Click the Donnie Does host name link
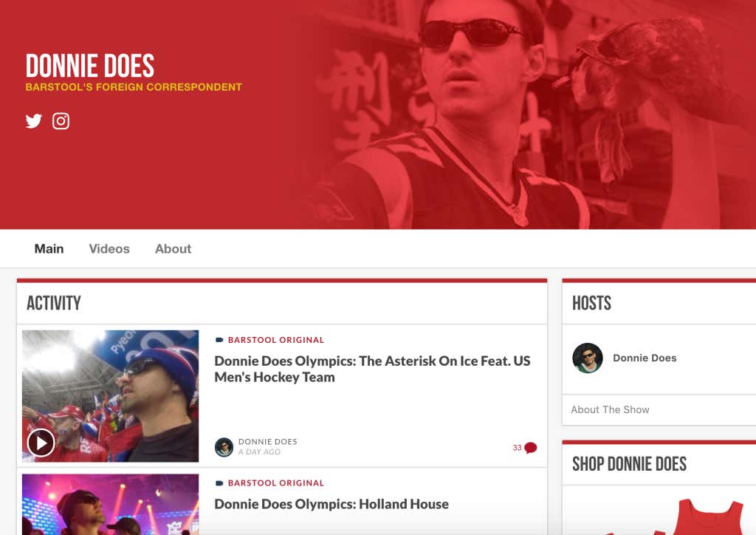The height and width of the screenshot is (535, 756). coord(645,358)
